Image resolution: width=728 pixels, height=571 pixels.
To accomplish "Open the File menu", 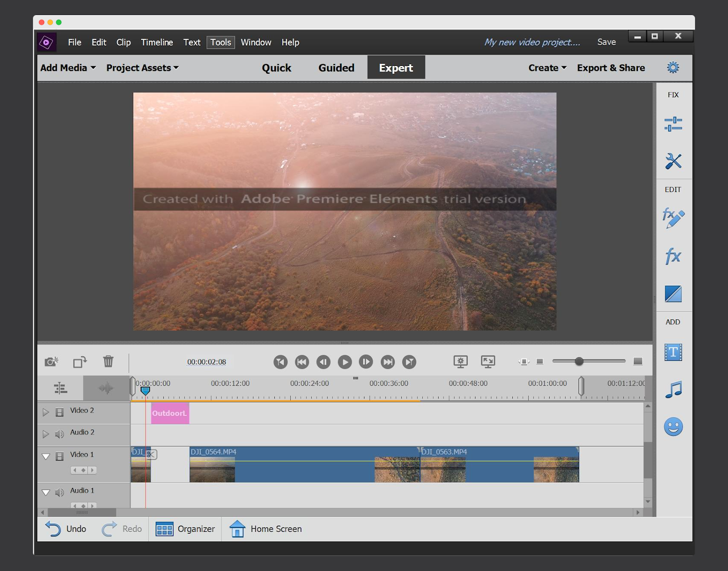I will point(75,42).
